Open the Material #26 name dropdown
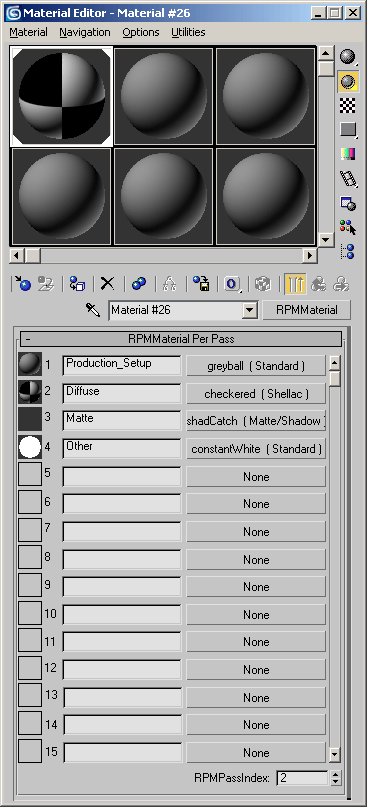 point(250,310)
